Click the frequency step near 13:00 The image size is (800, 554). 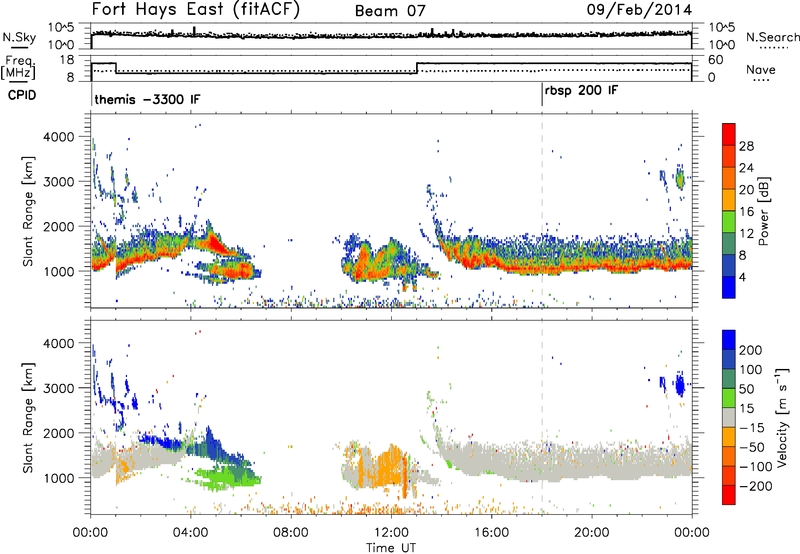coord(417,68)
